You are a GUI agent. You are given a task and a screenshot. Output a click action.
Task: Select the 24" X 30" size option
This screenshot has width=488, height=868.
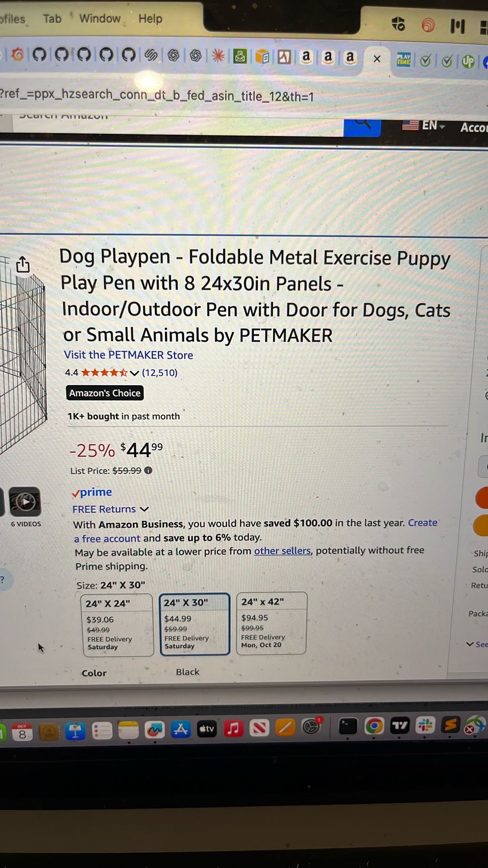(195, 624)
